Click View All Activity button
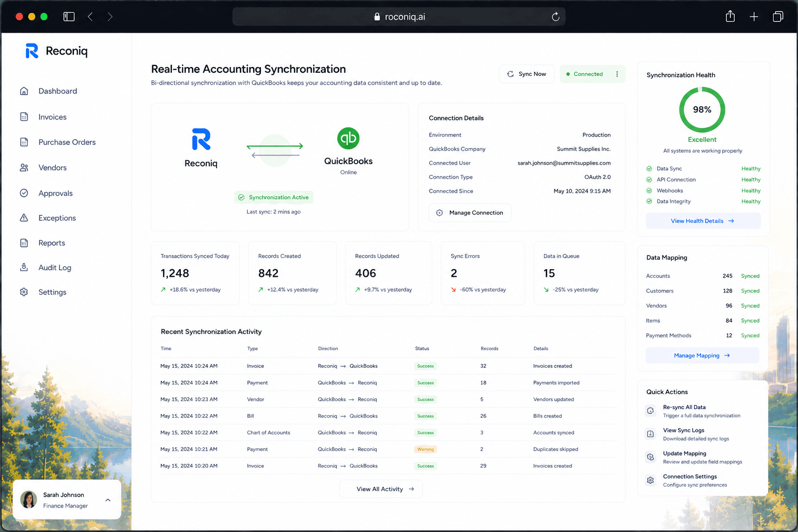Viewport: 798px width, 532px height. click(x=381, y=489)
